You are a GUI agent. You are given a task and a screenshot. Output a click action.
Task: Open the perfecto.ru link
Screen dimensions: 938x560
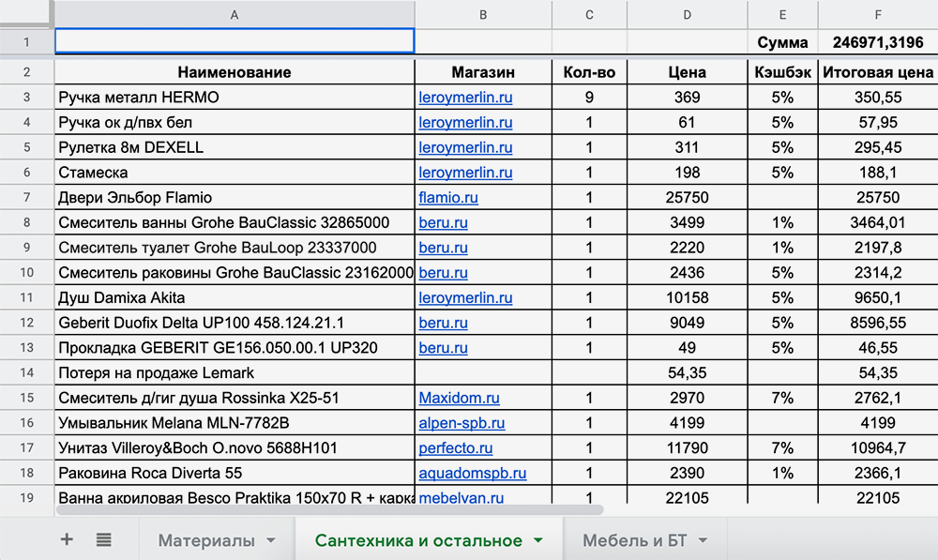coord(456,448)
